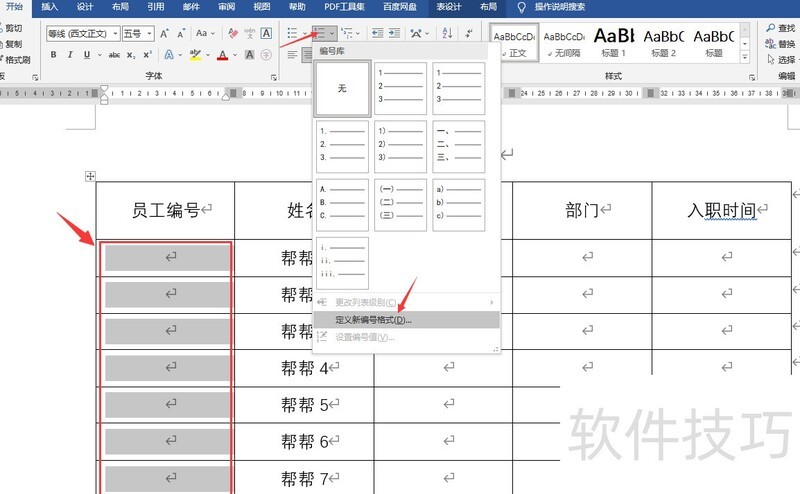
Task: Open PDF工具集 ribbon tab
Action: click(344, 7)
